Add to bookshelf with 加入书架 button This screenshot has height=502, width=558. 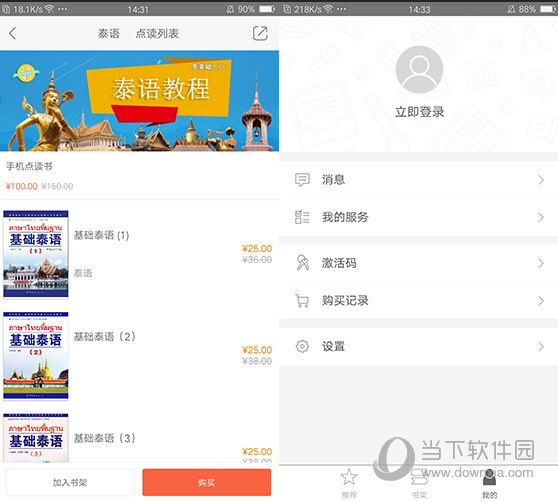(70, 482)
